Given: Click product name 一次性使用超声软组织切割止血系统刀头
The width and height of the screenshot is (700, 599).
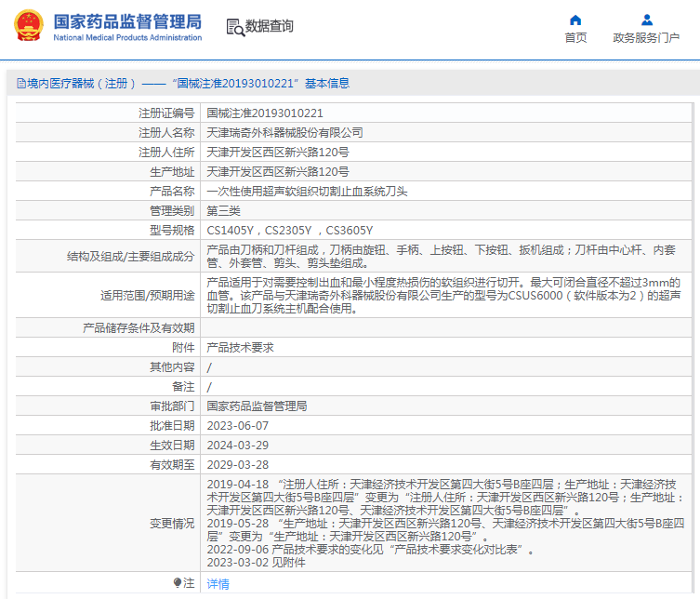Looking at the screenshot, I should coord(307,192).
